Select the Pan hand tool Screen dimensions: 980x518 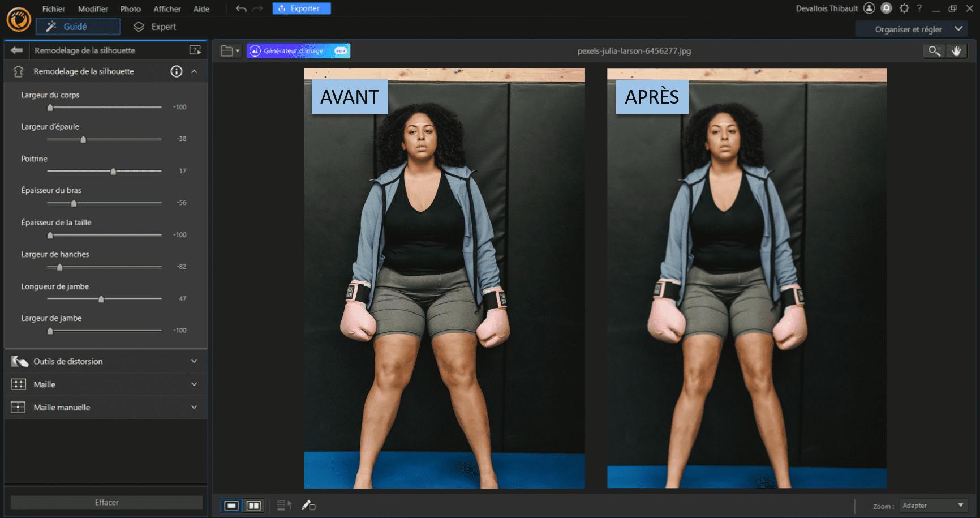pos(957,50)
